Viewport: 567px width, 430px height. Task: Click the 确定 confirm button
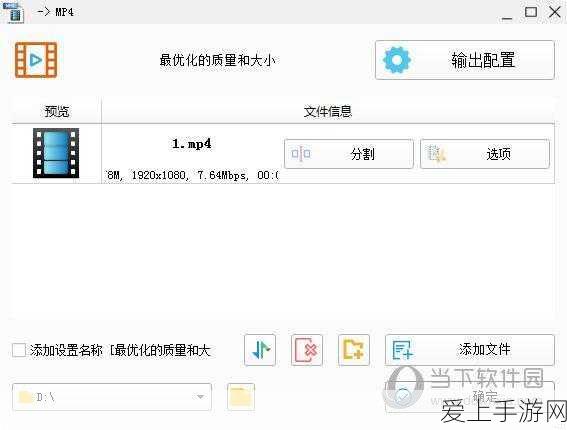pyautogui.click(x=470, y=397)
